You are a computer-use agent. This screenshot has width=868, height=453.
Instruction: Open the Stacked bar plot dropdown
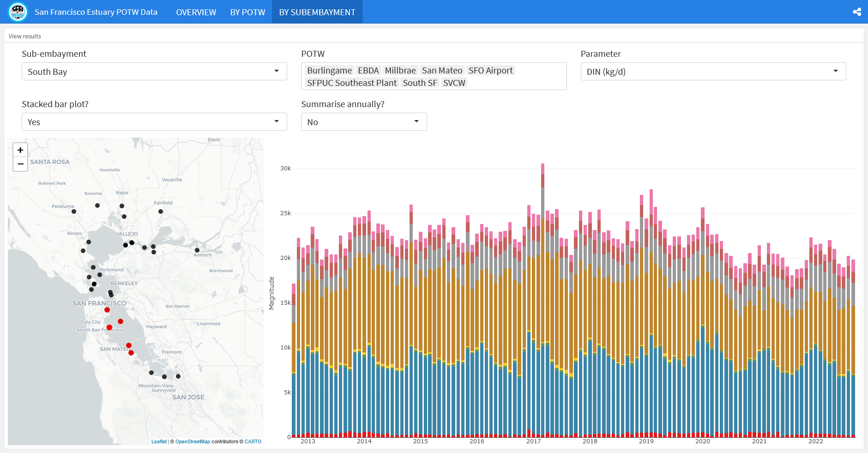pyautogui.click(x=154, y=122)
